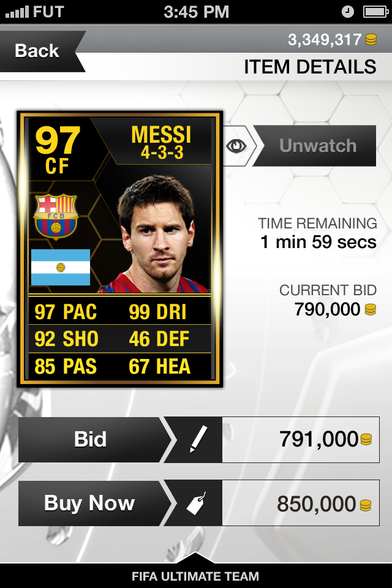Tap the FC Barcelona club crest
The height and width of the screenshot is (588, 392).
click(56, 216)
